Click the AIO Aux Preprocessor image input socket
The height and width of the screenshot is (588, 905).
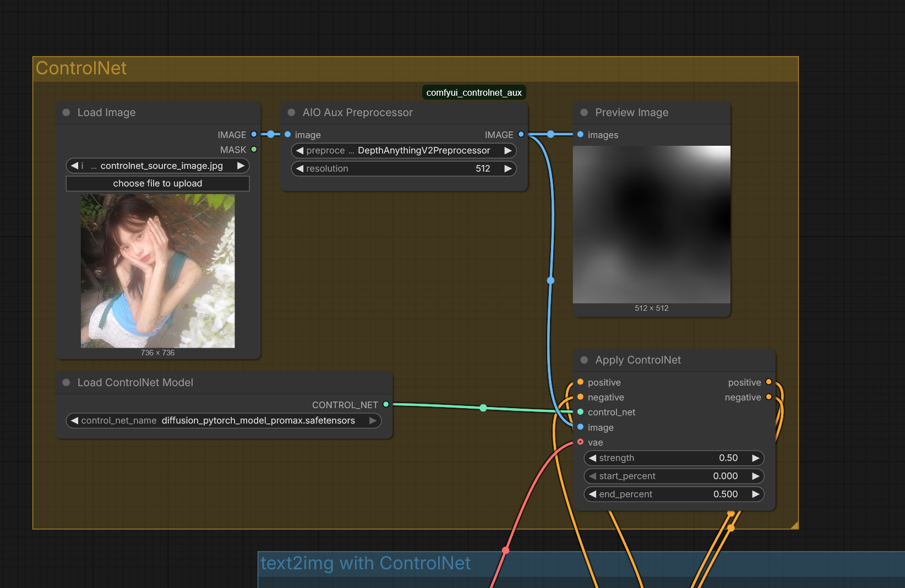tap(287, 134)
